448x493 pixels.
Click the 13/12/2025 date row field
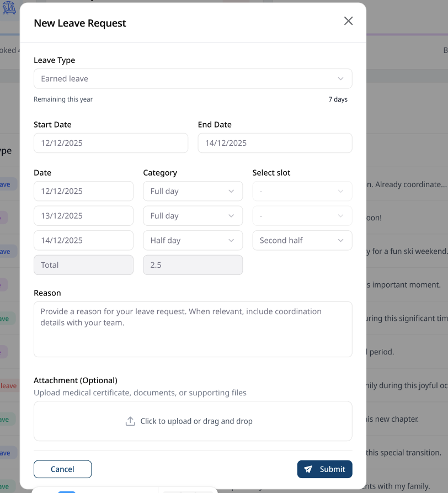[x=83, y=216]
